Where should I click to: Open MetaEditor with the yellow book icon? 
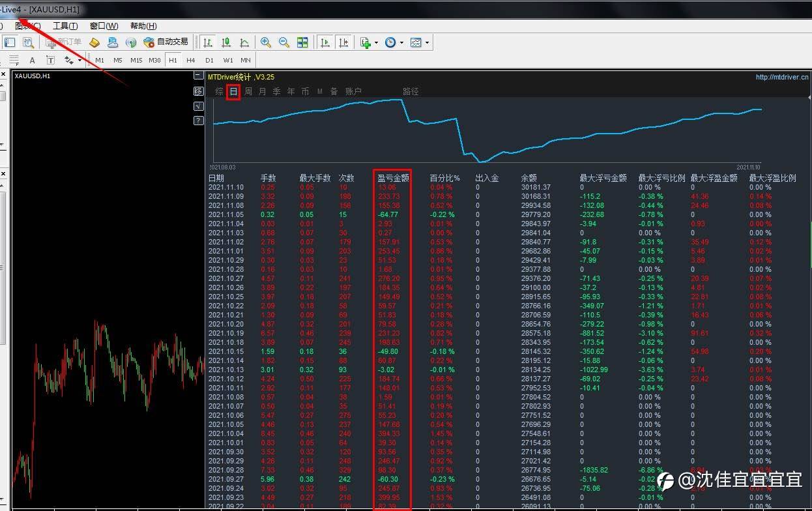[x=94, y=42]
